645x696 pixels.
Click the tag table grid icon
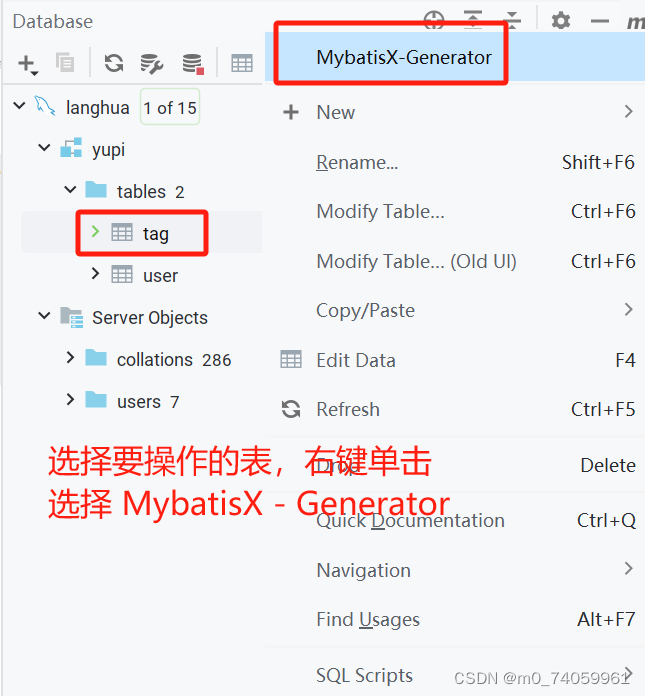click(122, 232)
